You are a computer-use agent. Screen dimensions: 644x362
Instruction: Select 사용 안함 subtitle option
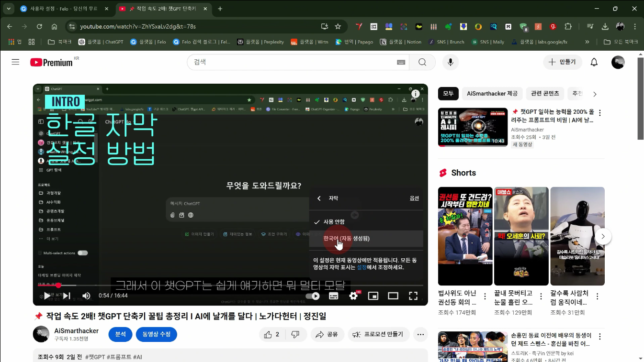coord(366,222)
